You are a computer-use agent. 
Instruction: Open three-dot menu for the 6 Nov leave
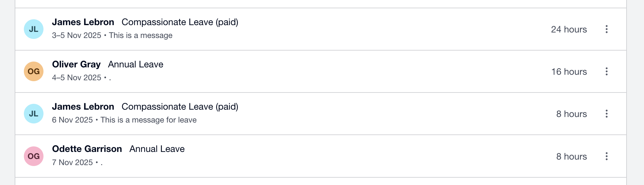(606, 114)
